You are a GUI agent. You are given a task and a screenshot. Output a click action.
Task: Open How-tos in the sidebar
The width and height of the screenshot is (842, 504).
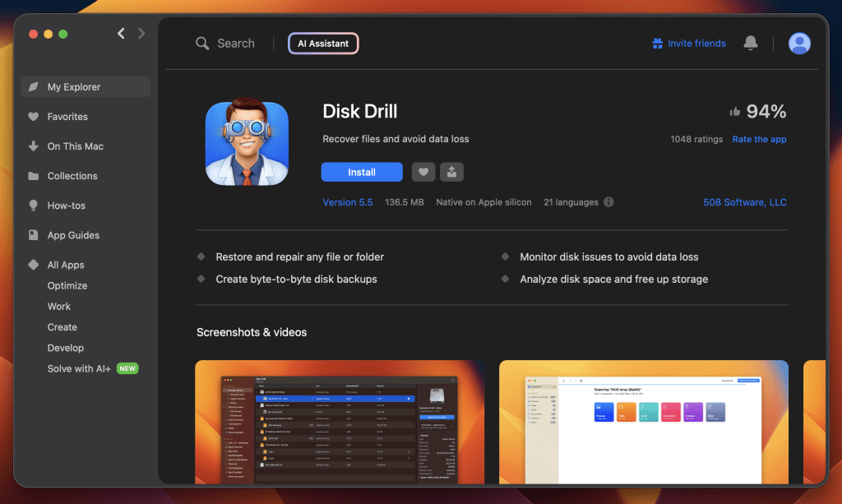pyautogui.click(x=66, y=206)
